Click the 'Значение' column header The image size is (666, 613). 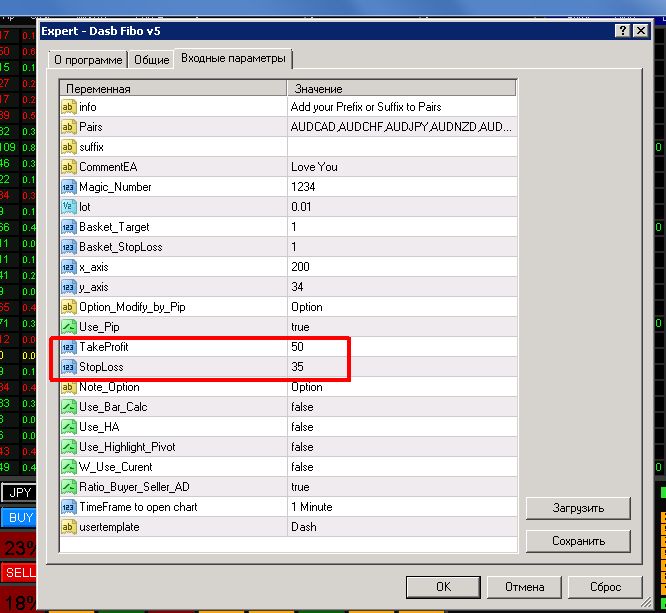pyautogui.click(x=401, y=88)
